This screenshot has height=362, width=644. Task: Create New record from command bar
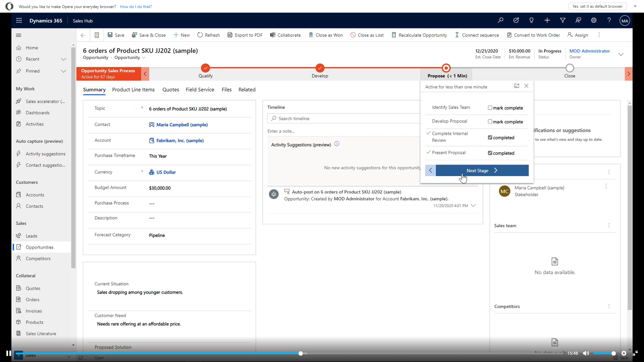coord(181,35)
